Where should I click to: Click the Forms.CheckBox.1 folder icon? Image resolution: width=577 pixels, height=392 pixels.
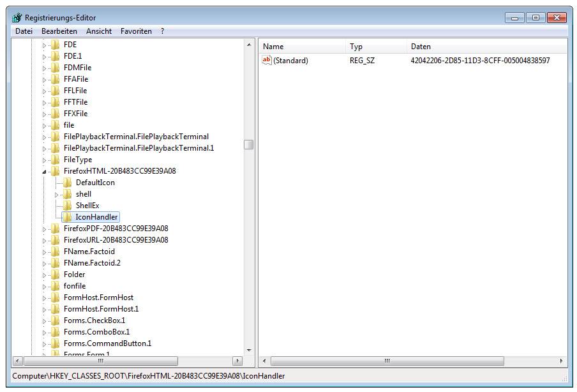pyautogui.click(x=56, y=320)
